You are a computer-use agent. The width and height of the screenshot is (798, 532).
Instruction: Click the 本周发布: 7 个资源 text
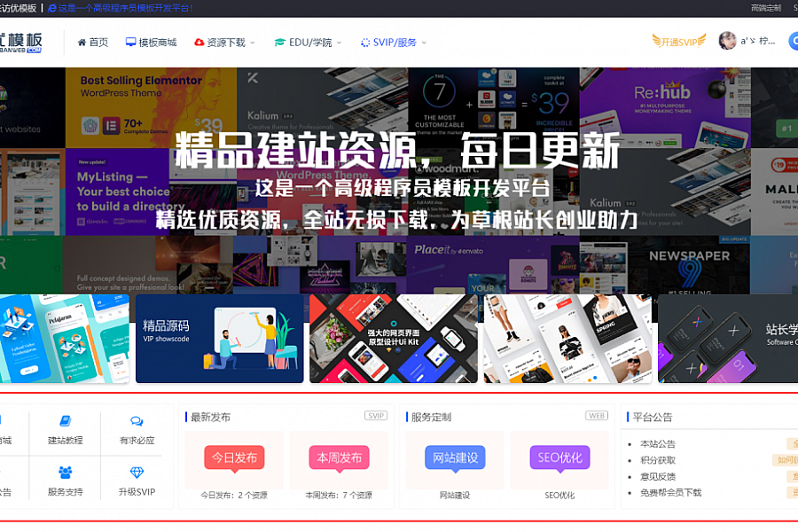(x=339, y=496)
